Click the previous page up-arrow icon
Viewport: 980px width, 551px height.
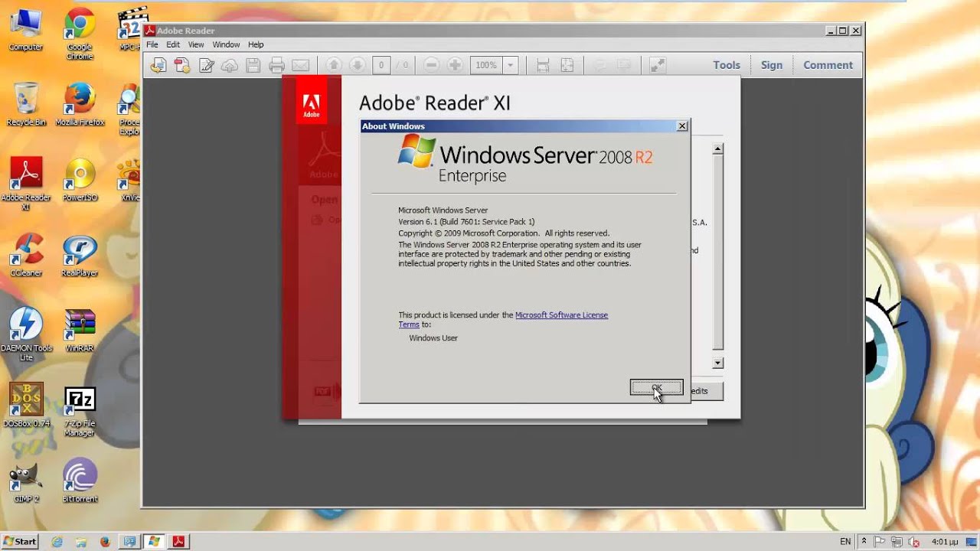(333, 65)
